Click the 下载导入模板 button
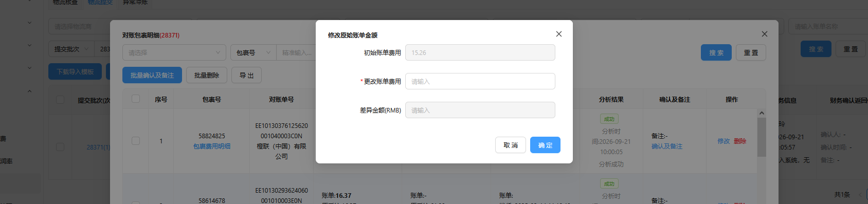This screenshot has height=204, width=868. [75, 71]
